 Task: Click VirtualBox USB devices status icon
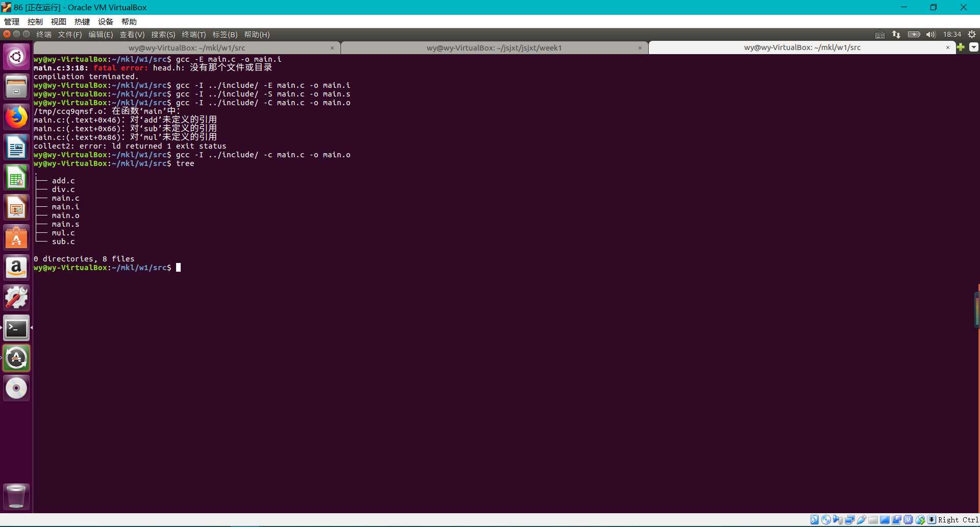tap(862, 520)
